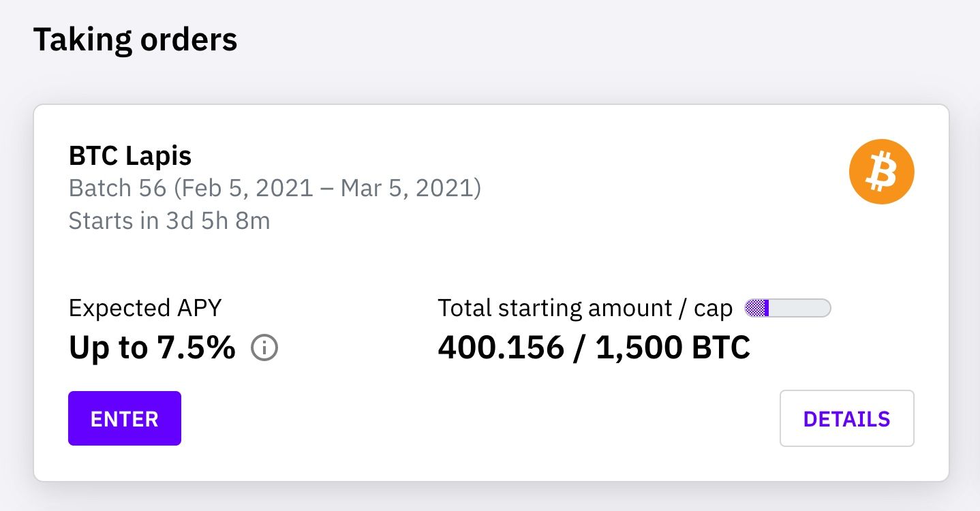Click the orange Bitcoin logo icon
980x511 pixels.
coord(881,172)
